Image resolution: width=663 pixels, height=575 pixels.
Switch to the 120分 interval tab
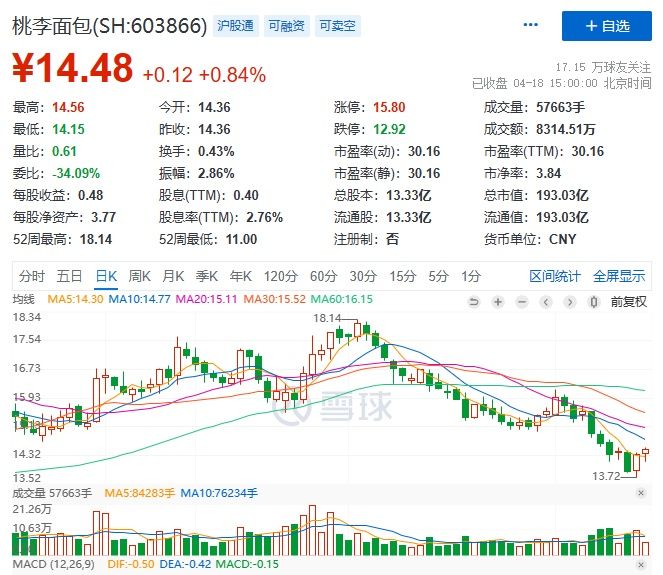(281, 277)
